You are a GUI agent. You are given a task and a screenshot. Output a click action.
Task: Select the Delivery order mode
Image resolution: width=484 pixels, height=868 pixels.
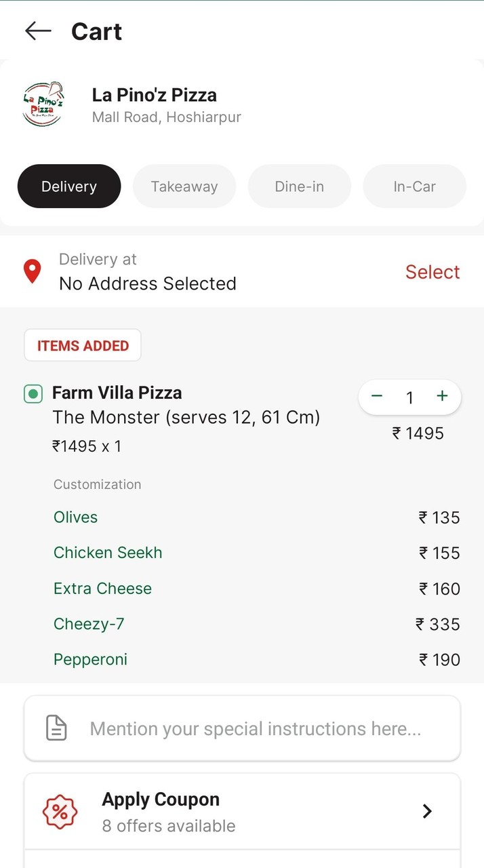click(69, 186)
